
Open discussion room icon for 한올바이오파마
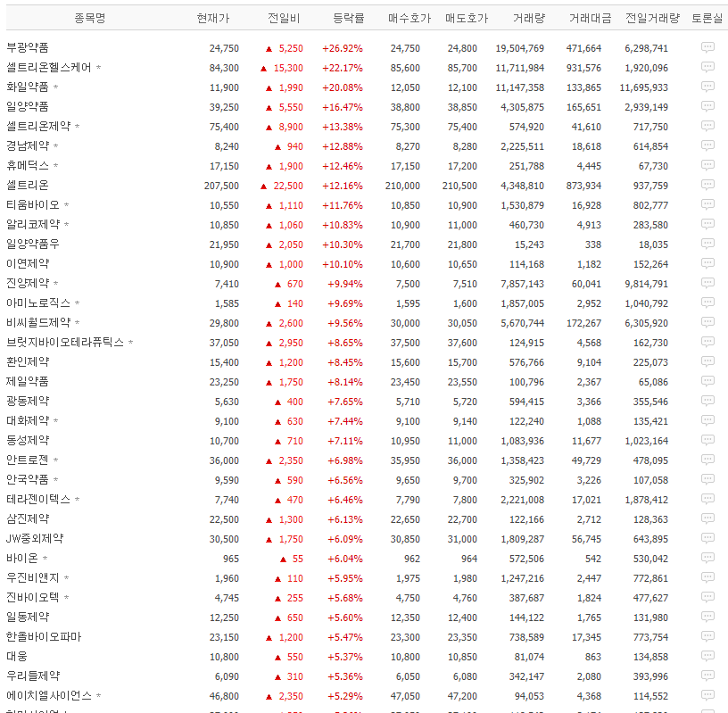click(x=707, y=636)
